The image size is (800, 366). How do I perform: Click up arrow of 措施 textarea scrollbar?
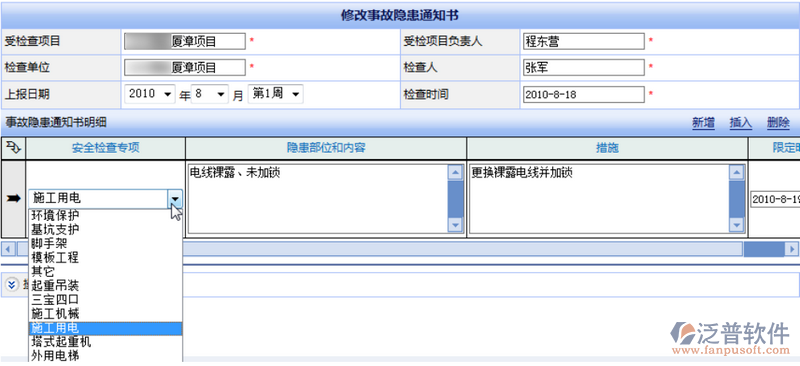point(737,173)
